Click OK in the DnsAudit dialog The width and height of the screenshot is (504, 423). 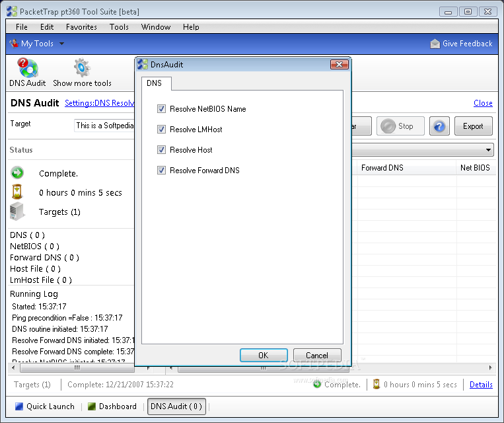(264, 355)
